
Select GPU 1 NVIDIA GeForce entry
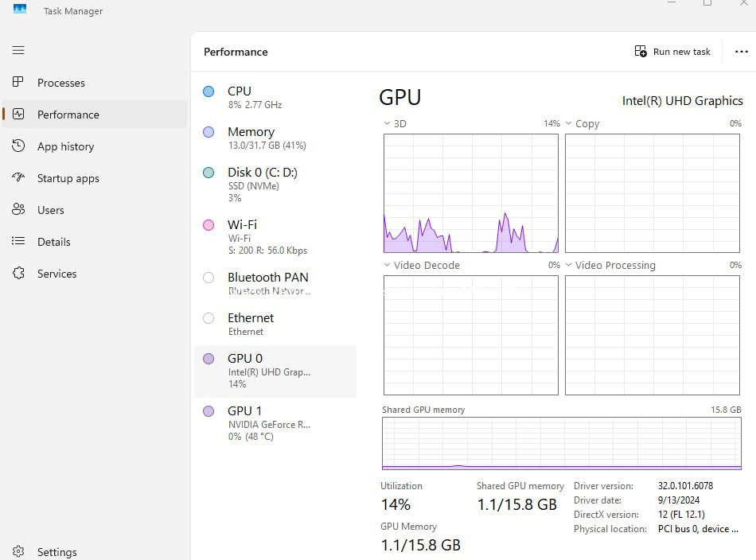click(x=275, y=423)
